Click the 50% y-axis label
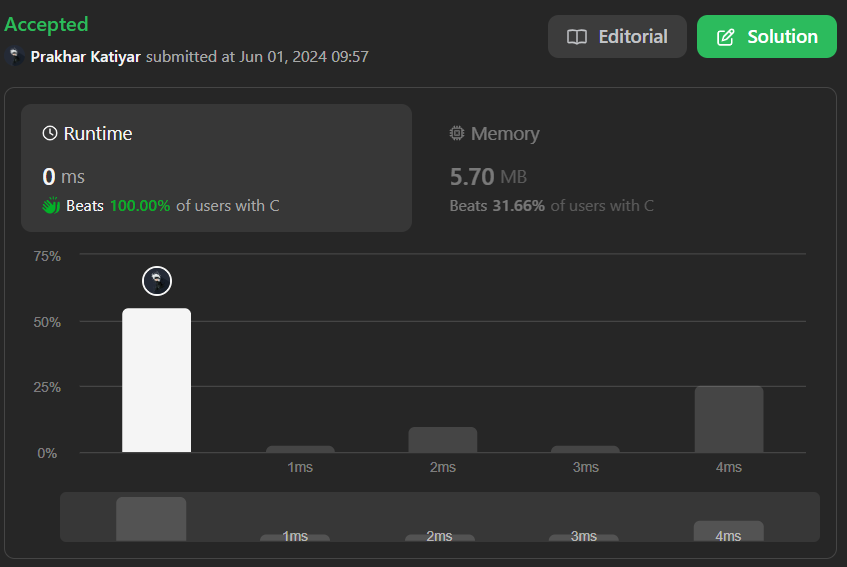 tap(47, 322)
